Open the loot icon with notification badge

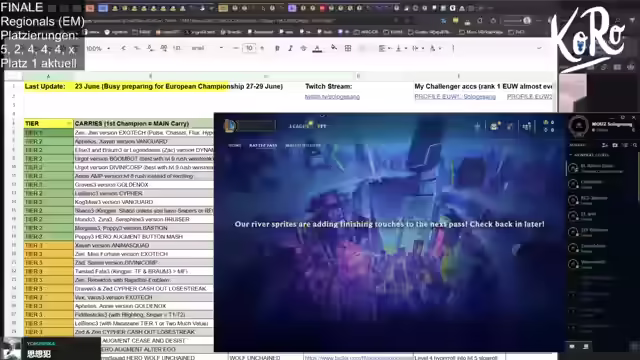tap(494, 127)
